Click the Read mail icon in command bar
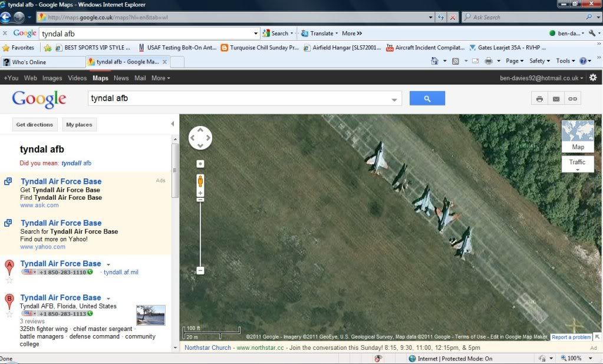 click(x=475, y=61)
